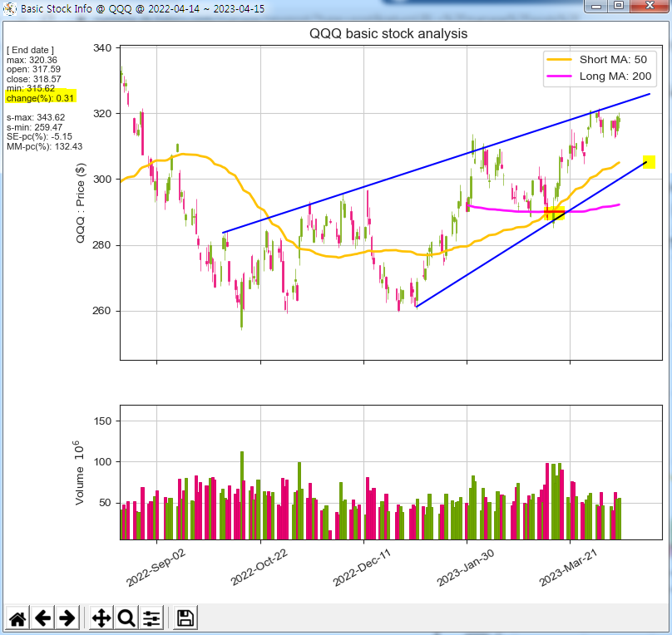Click the "[ End date ]" header text
Image resolution: width=672 pixels, height=635 pixels.
[30, 50]
